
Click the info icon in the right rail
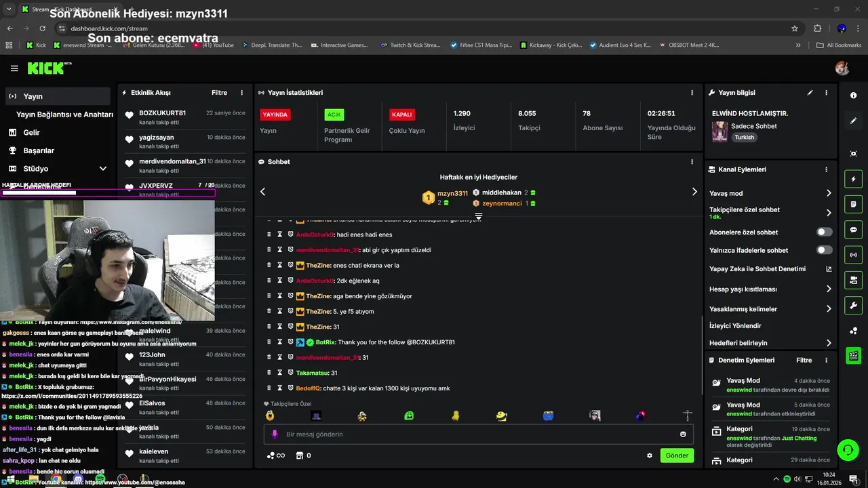tap(853, 96)
